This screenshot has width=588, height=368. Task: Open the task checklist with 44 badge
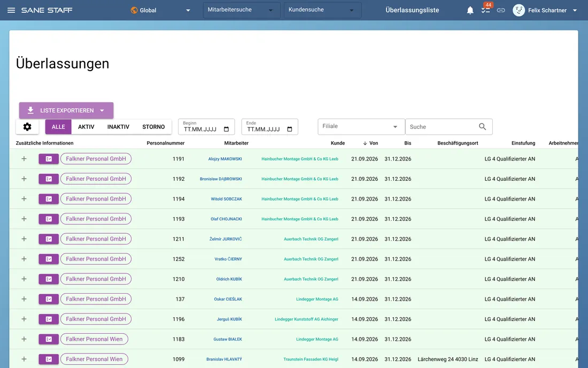[x=485, y=10]
